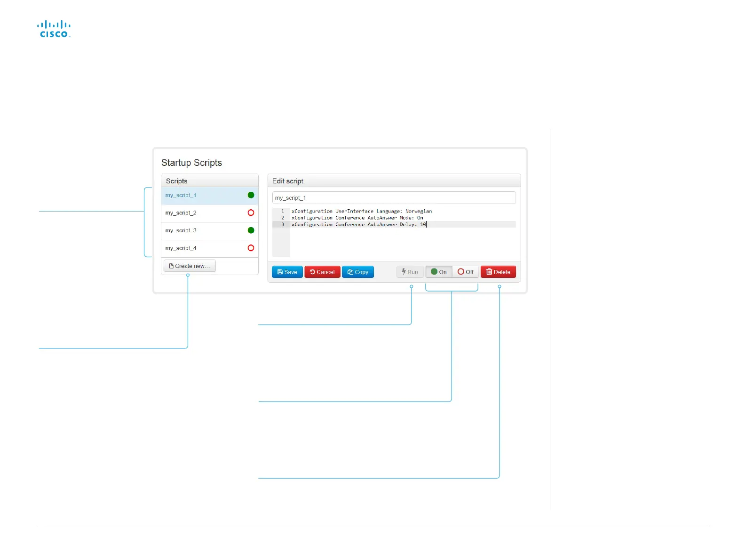Select my_script_2 in the Scripts list
745x560 pixels.
[209, 213]
